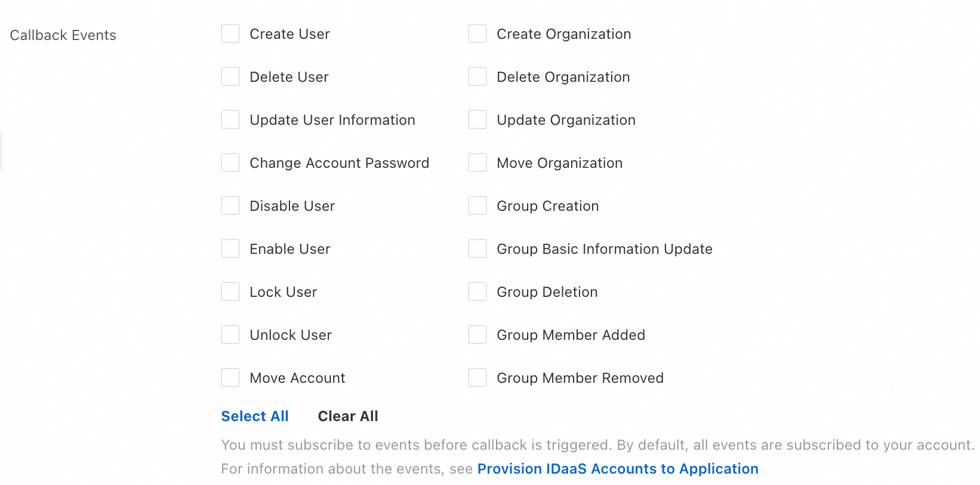Check the Create User checkbox
The width and height of the screenshot is (980, 485).
[x=230, y=34]
